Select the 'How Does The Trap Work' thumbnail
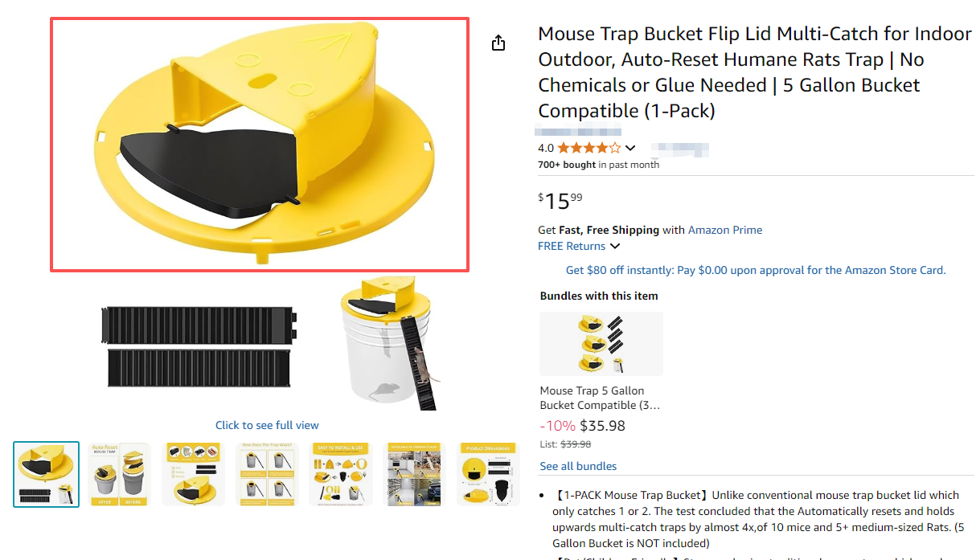This screenshot has width=976, height=560. [266, 474]
